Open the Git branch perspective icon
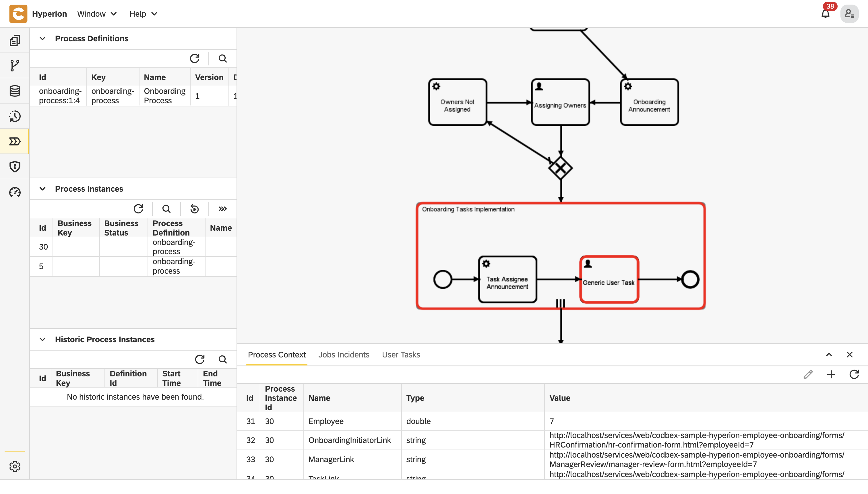 click(15, 65)
